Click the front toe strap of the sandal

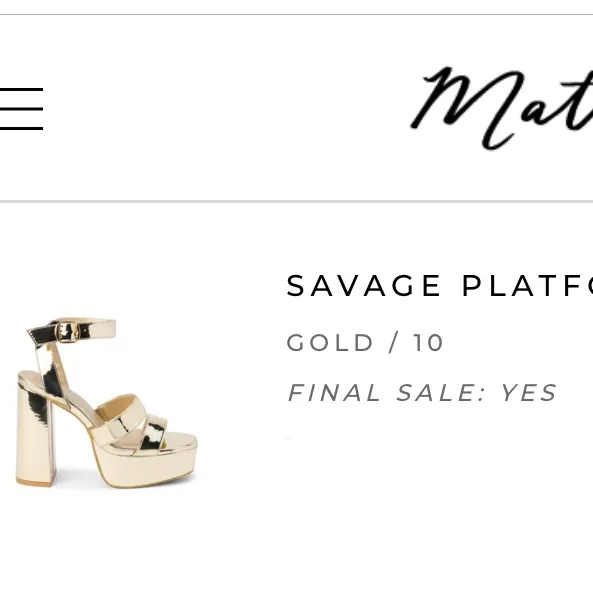(x=152, y=433)
